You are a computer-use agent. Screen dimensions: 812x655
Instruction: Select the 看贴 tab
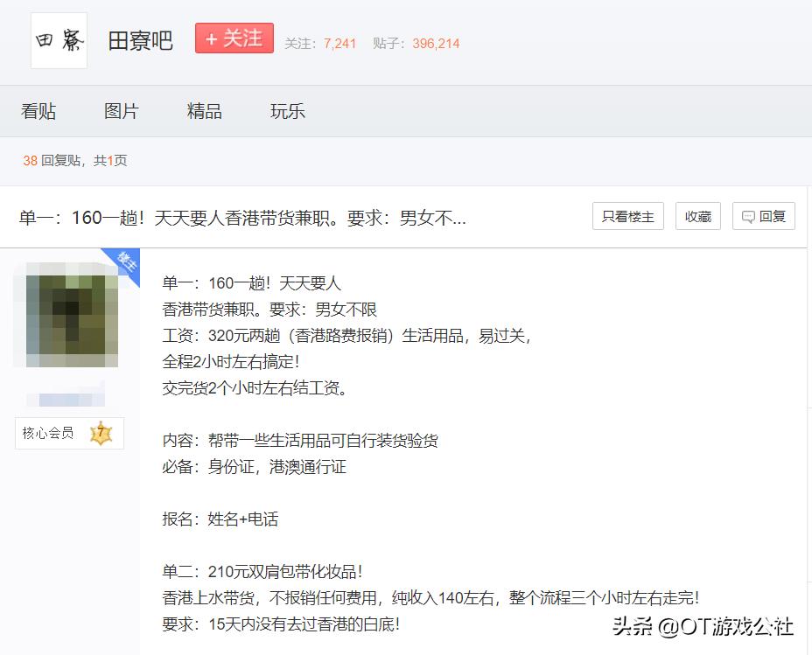pos(38,110)
